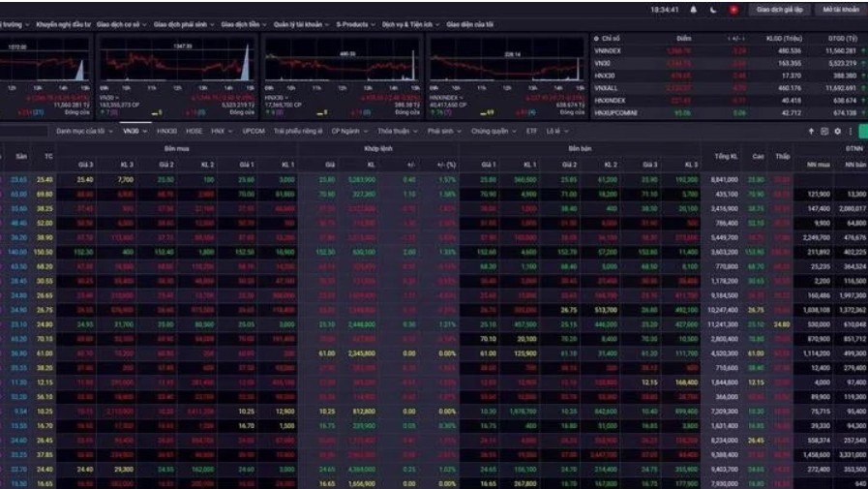Screen dimensions: 868x489
Task: Sort by the GTGD (Tỷ) column header
Action: (842, 39)
